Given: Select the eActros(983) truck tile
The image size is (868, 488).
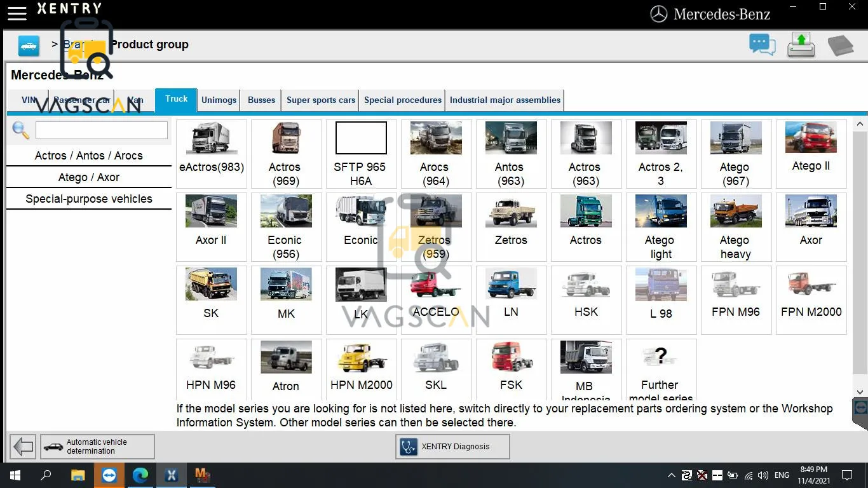Looking at the screenshot, I should tap(212, 154).
